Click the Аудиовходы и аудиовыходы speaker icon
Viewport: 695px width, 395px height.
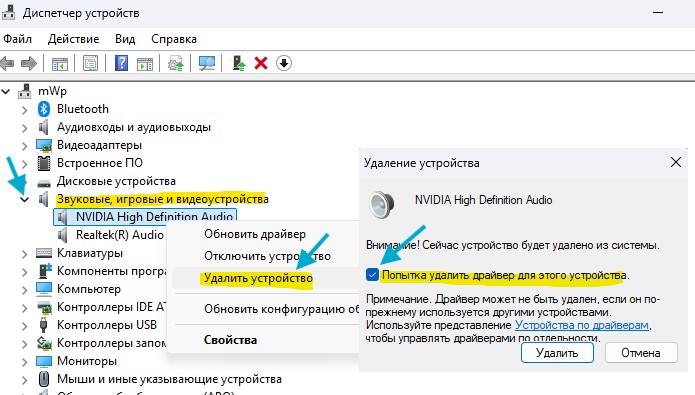pyautogui.click(x=43, y=127)
